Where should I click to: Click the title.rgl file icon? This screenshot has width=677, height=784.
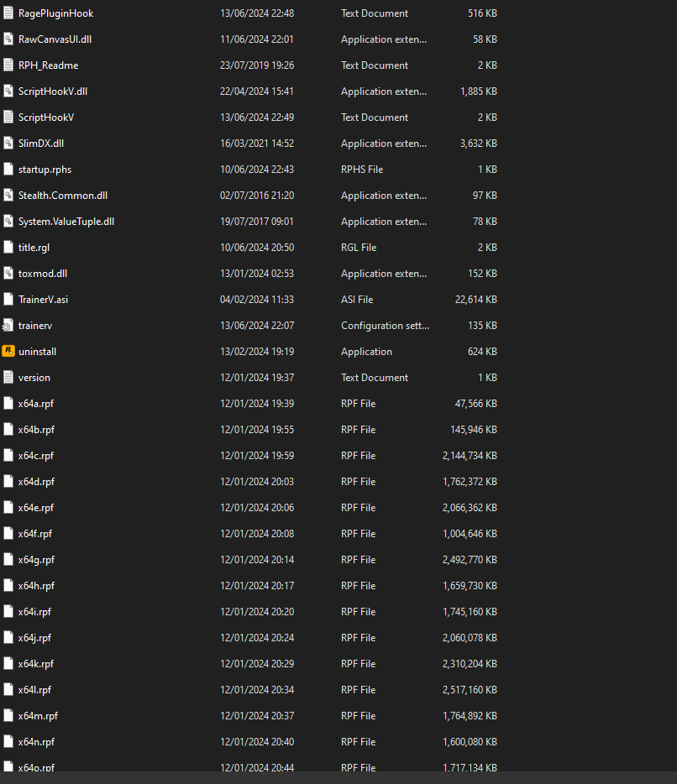click(x=8, y=247)
